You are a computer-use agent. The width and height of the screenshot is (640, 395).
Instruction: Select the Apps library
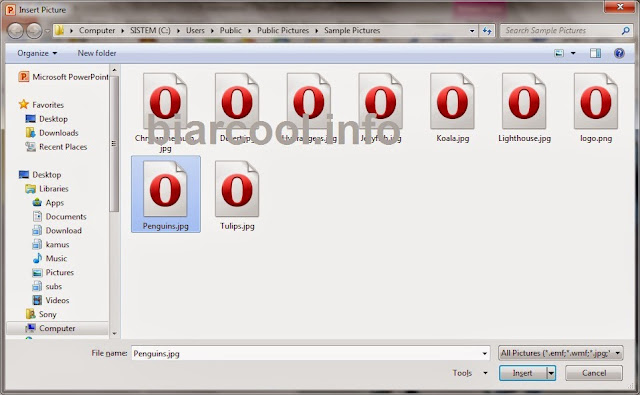click(x=48, y=202)
